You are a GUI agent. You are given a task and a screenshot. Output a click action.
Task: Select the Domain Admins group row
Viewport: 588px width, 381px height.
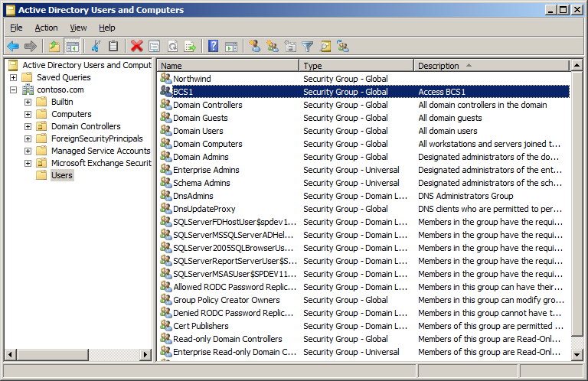pyautogui.click(x=201, y=157)
